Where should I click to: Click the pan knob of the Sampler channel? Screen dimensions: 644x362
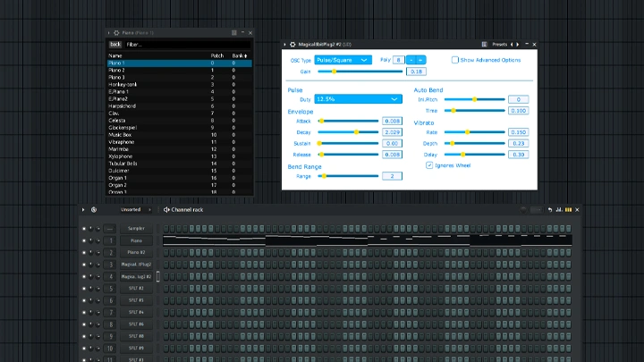pos(90,229)
